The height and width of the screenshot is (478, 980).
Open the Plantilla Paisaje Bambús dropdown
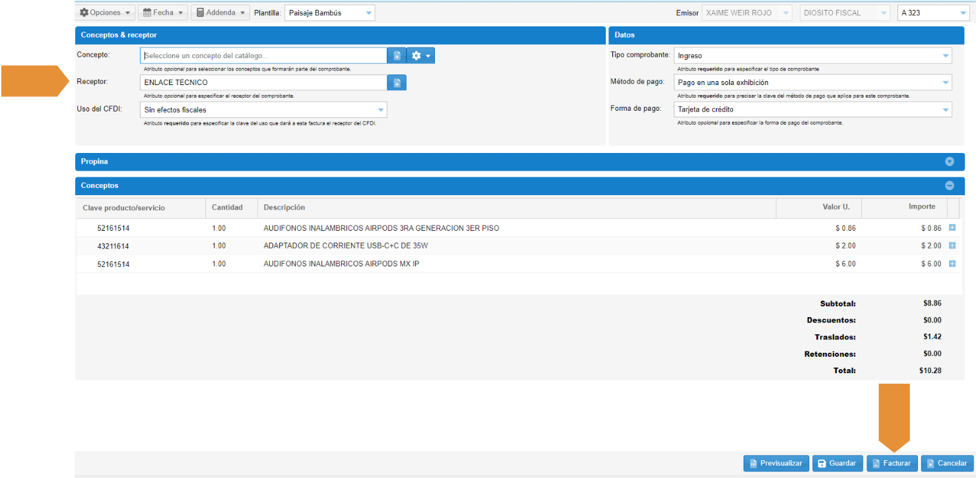tap(329, 13)
